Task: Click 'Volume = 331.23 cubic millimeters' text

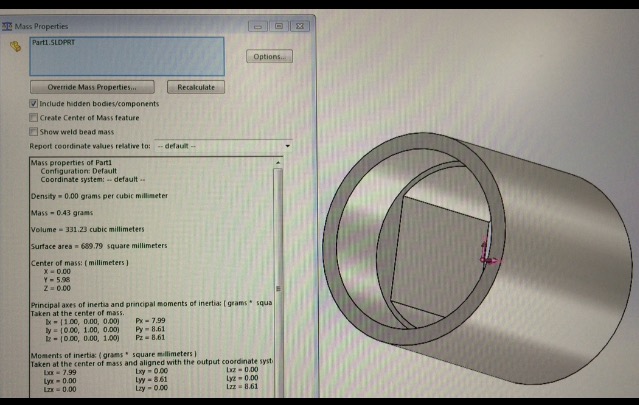Action: click(x=88, y=229)
